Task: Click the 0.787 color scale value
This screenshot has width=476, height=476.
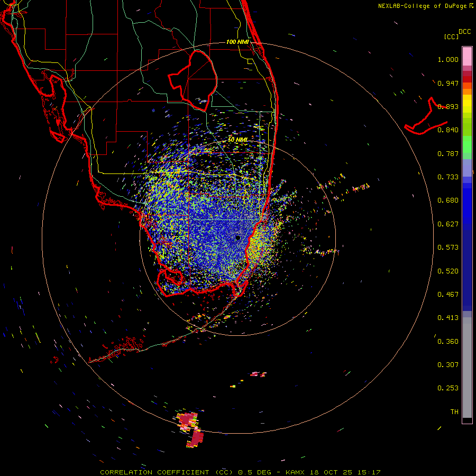Action: click(x=448, y=153)
